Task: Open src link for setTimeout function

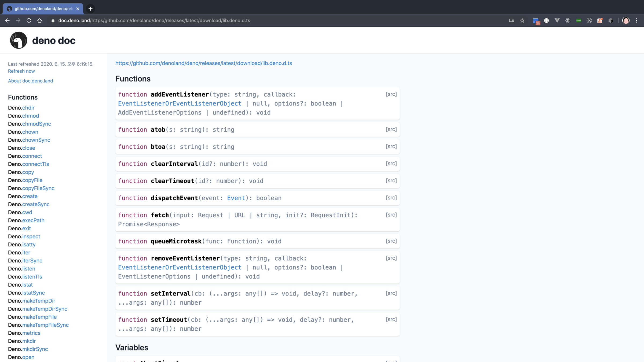Action: coord(391,319)
